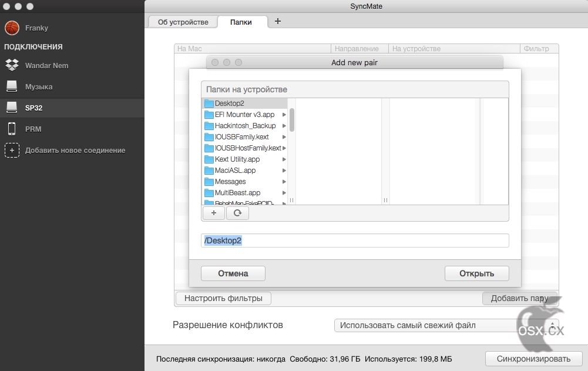Click the Используется: 199,8 МБ status text
This screenshot has height=371, width=588.
pos(408,359)
